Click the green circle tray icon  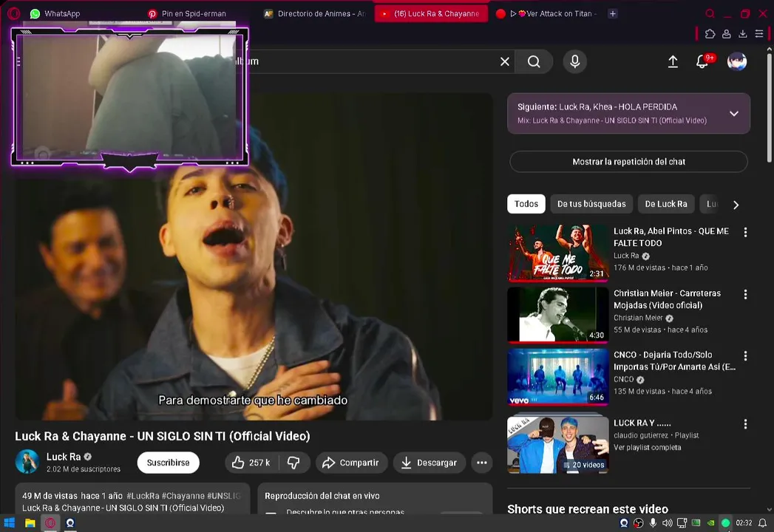click(726, 523)
